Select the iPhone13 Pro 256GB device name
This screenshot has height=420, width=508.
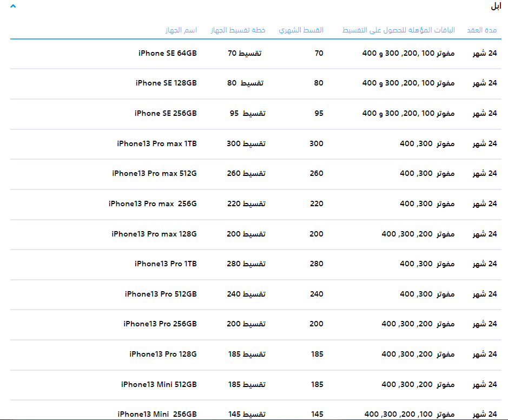click(x=160, y=324)
